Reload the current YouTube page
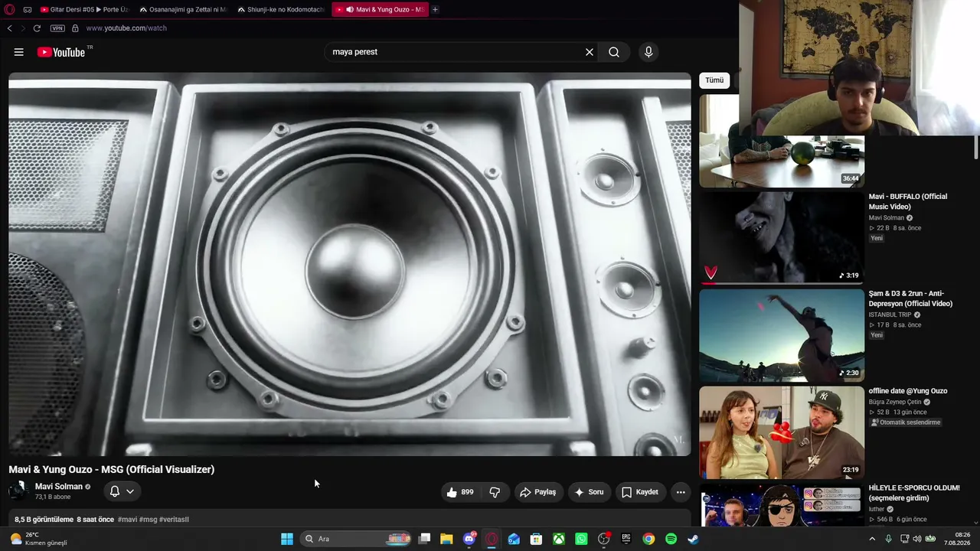 click(x=36, y=28)
